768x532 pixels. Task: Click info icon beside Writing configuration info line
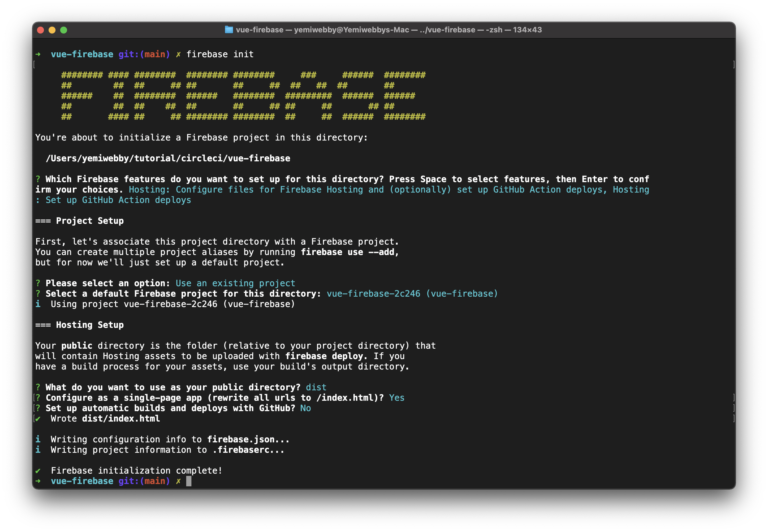click(38, 439)
